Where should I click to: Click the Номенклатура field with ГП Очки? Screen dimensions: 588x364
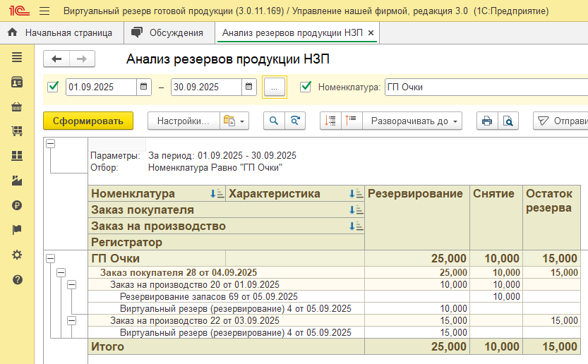[x=486, y=87]
